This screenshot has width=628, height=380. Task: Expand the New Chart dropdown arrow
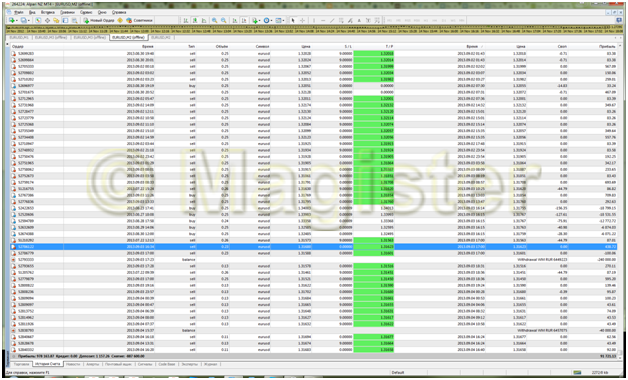(17, 20)
